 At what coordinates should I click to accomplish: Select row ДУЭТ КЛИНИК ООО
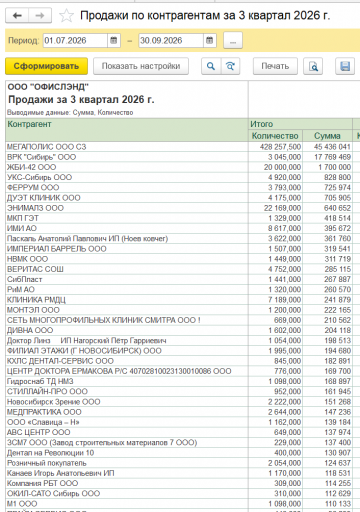coord(127,198)
